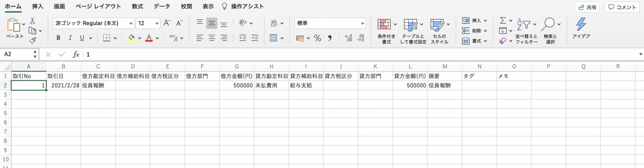The width and height of the screenshot is (644, 168).
Task: Open the font color dropdown arrow
Action: pos(157,38)
